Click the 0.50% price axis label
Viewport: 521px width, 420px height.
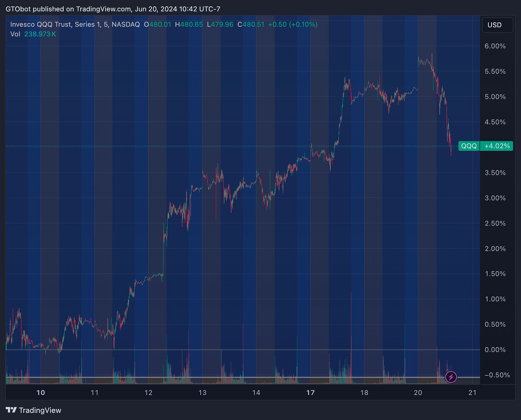pyautogui.click(x=495, y=324)
